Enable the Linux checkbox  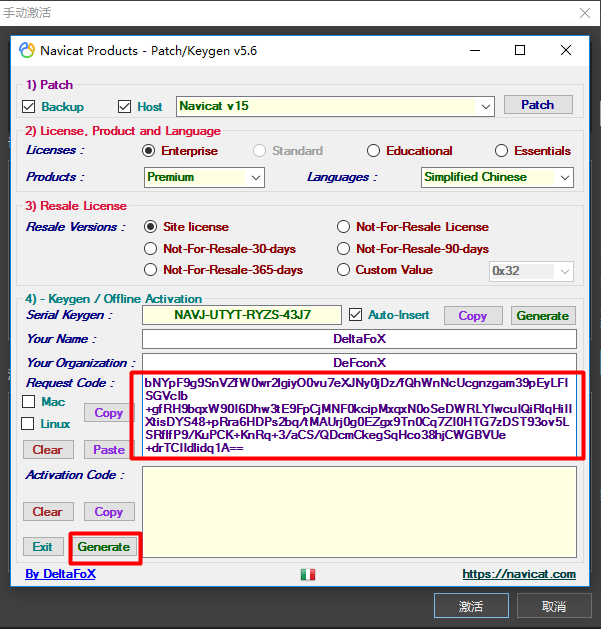click(28, 424)
